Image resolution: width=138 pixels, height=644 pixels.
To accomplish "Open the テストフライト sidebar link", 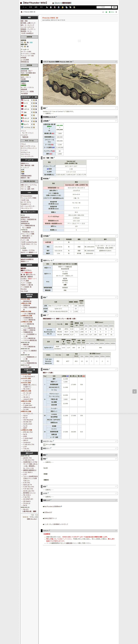I will click(x=25, y=154).
